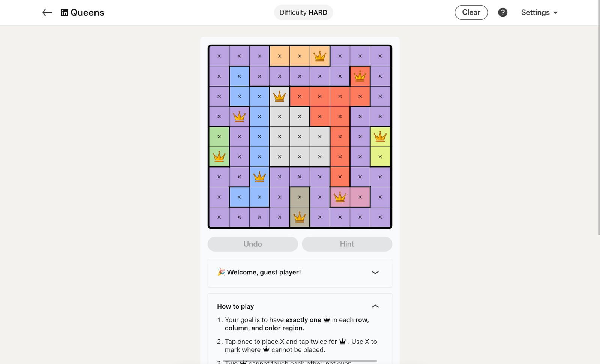Open the Settings dropdown

pos(539,13)
